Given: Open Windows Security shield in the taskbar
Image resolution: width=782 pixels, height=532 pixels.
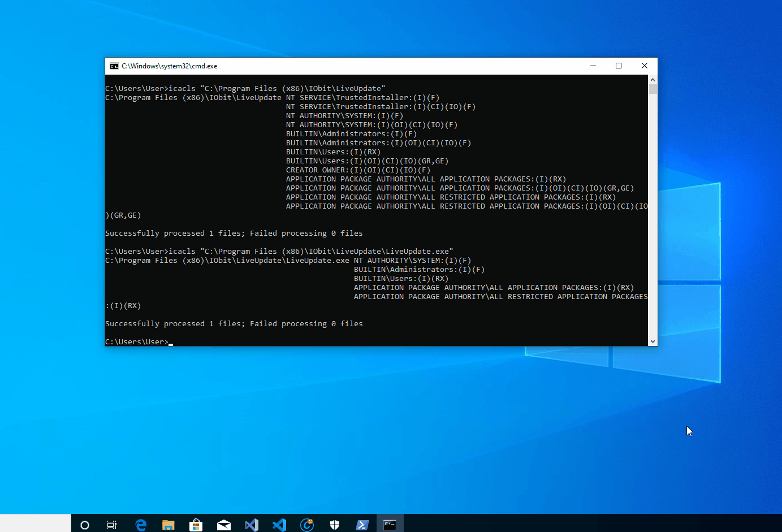Looking at the screenshot, I should [335, 525].
